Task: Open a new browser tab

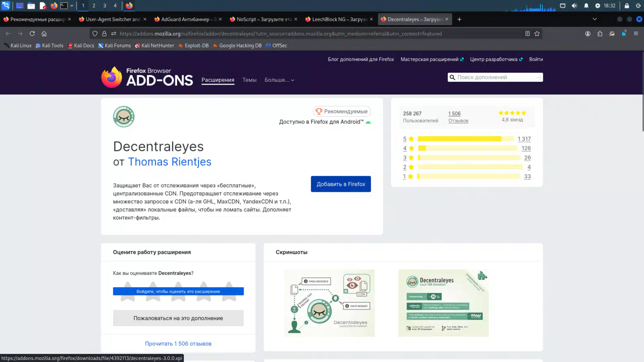Action: pyautogui.click(x=459, y=19)
